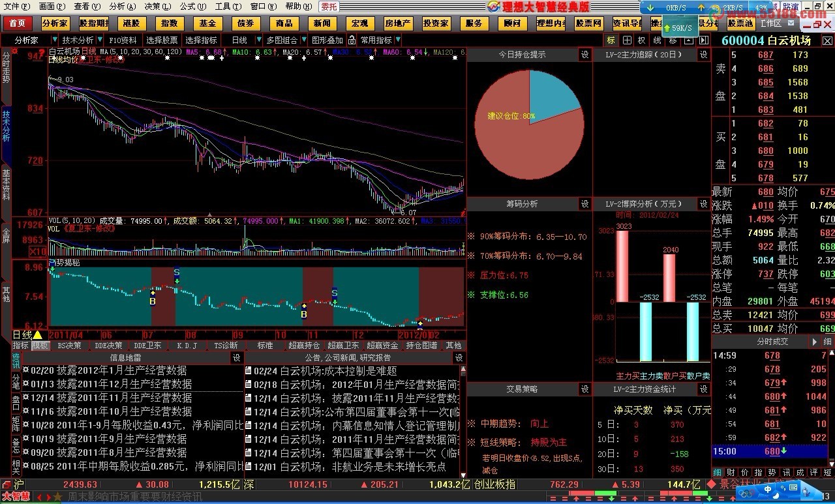Click the 标 toolbar icon

611,40
